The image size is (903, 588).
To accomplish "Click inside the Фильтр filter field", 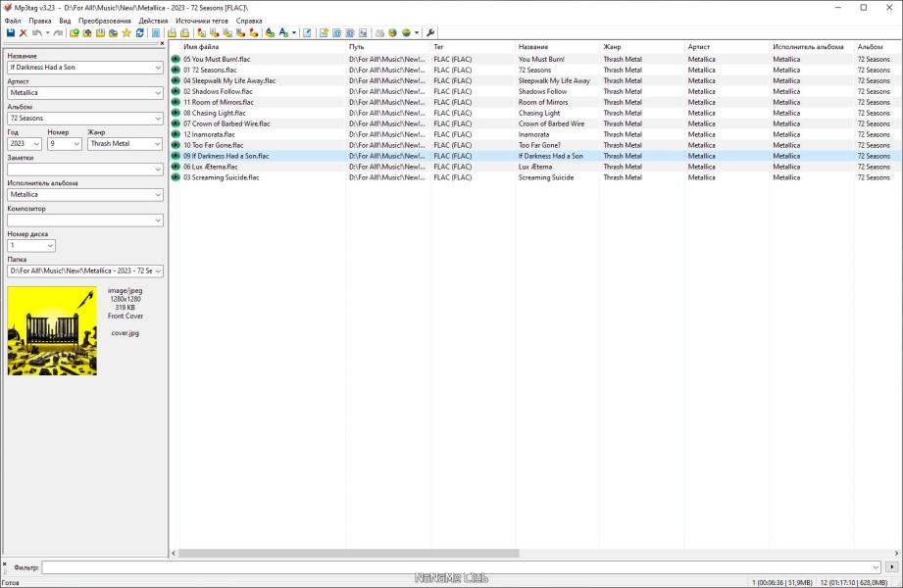I will click(x=461, y=567).
